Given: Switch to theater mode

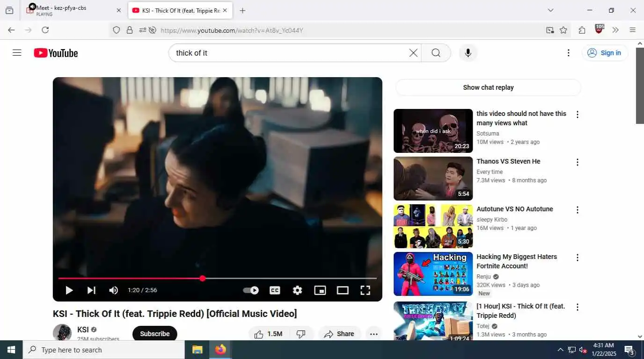Looking at the screenshot, I should tap(343, 290).
